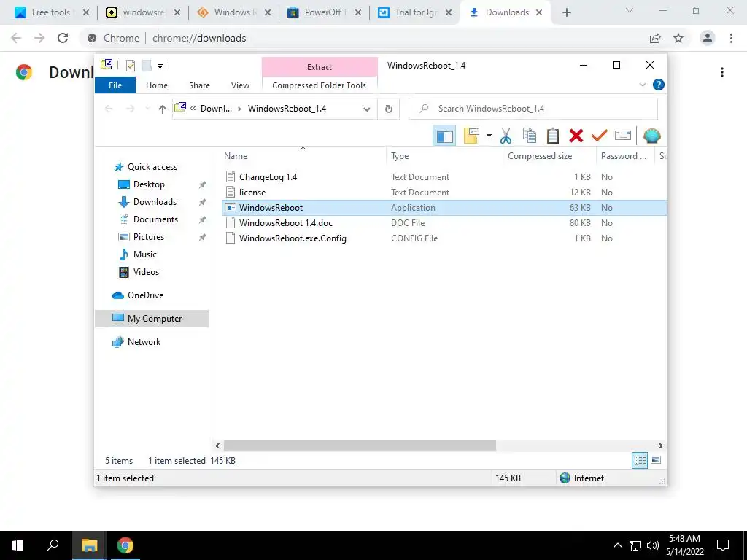Click the Explorer refresh button

click(x=389, y=109)
